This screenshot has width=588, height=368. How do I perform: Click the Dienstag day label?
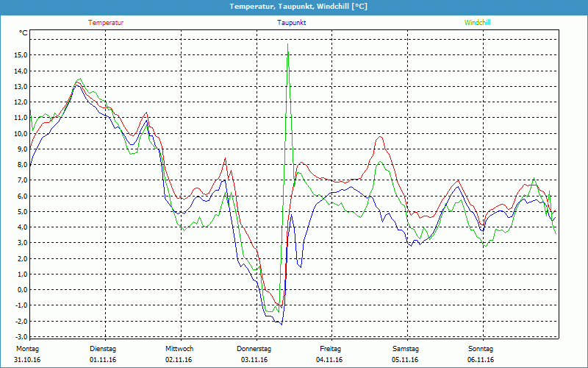(103, 349)
